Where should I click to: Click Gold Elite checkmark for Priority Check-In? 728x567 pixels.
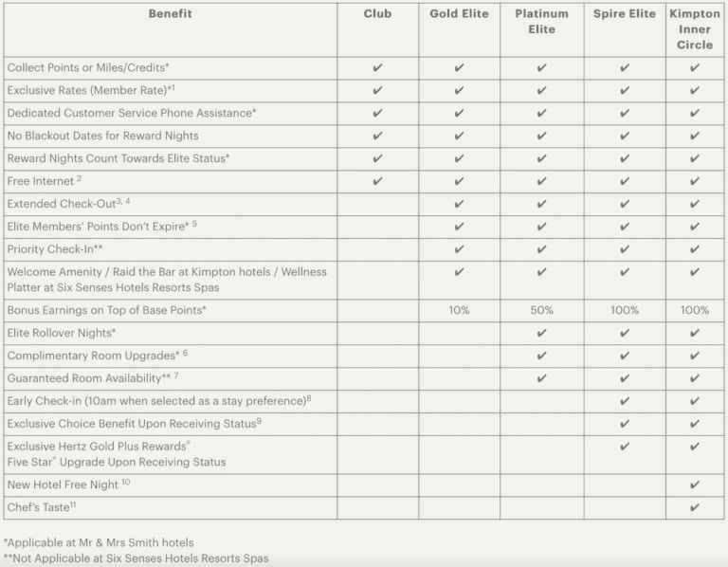(x=460, y=249)
